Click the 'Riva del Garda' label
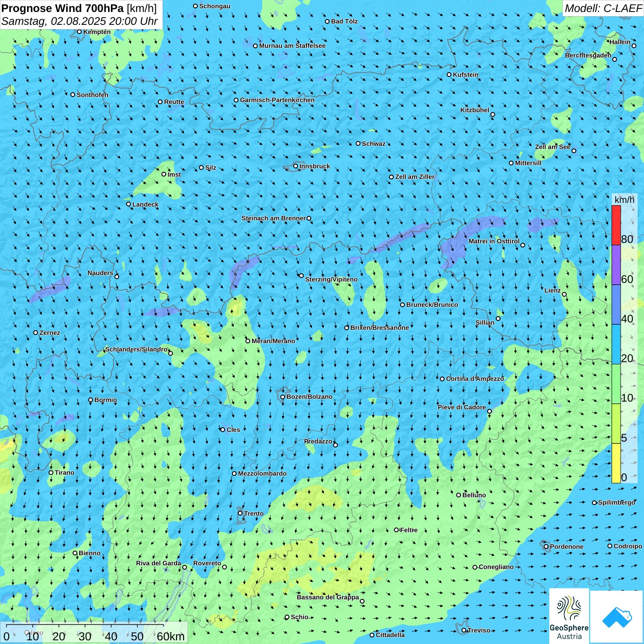This screenshot has height=644, width=644. (159, 563)
